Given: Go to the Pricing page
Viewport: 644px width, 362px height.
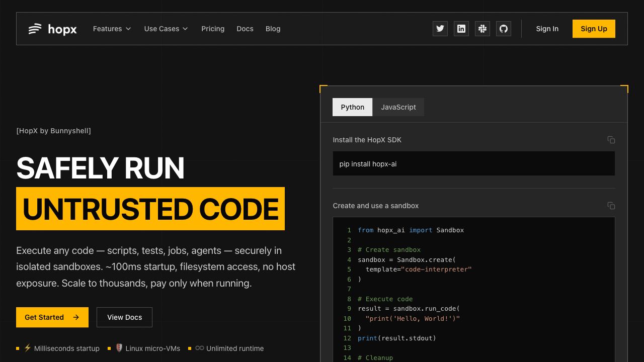Looking at the screenshot, I should coord(213,29).
